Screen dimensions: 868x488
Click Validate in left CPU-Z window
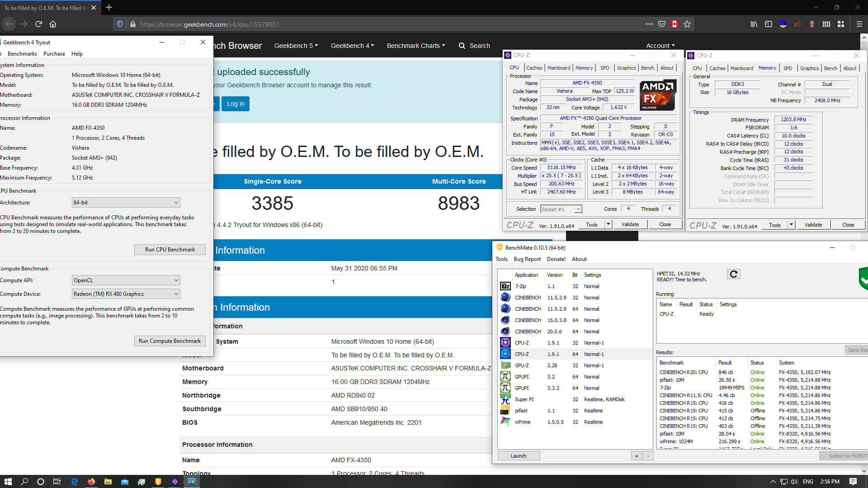630,224
